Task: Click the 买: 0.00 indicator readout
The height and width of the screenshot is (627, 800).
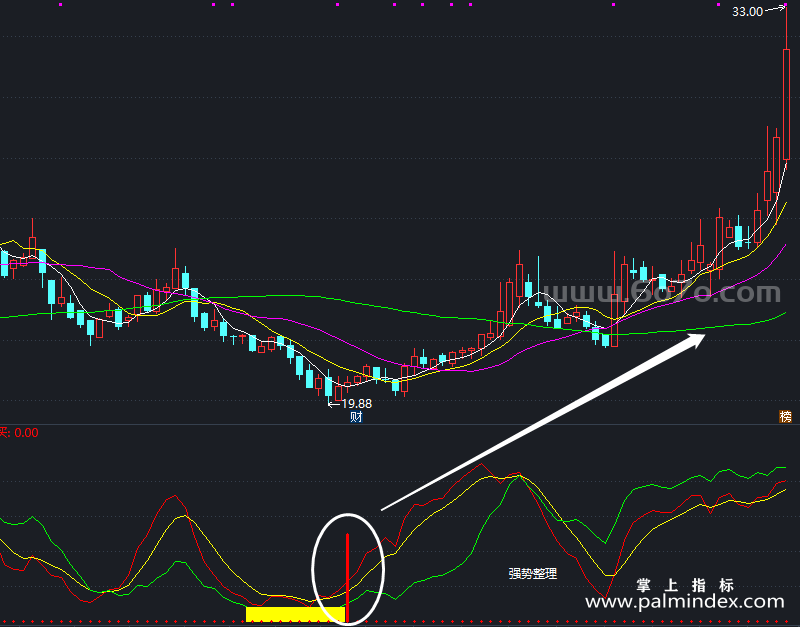Action: point(19,433)
